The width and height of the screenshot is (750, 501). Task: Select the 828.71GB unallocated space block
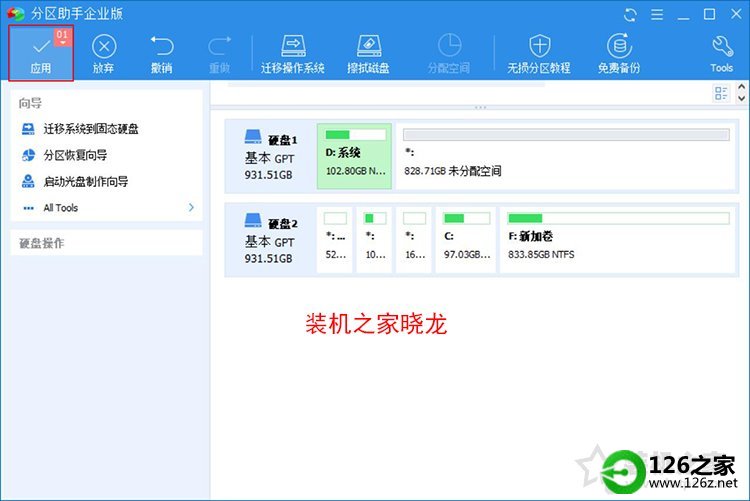click(x=566, y=156)
